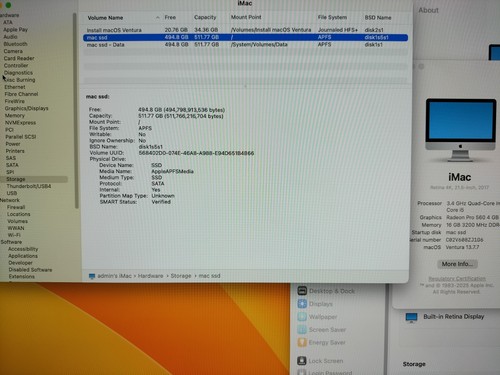500x375 pixels.
Task: Select SATA in the sidebar
Action: coord(12,165)
